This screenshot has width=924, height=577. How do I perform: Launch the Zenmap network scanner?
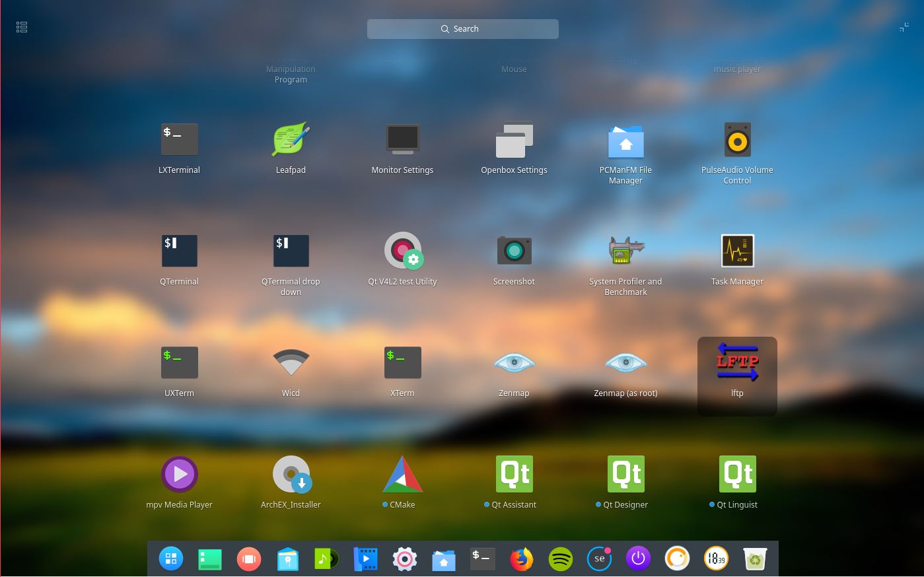pos(514,370)
